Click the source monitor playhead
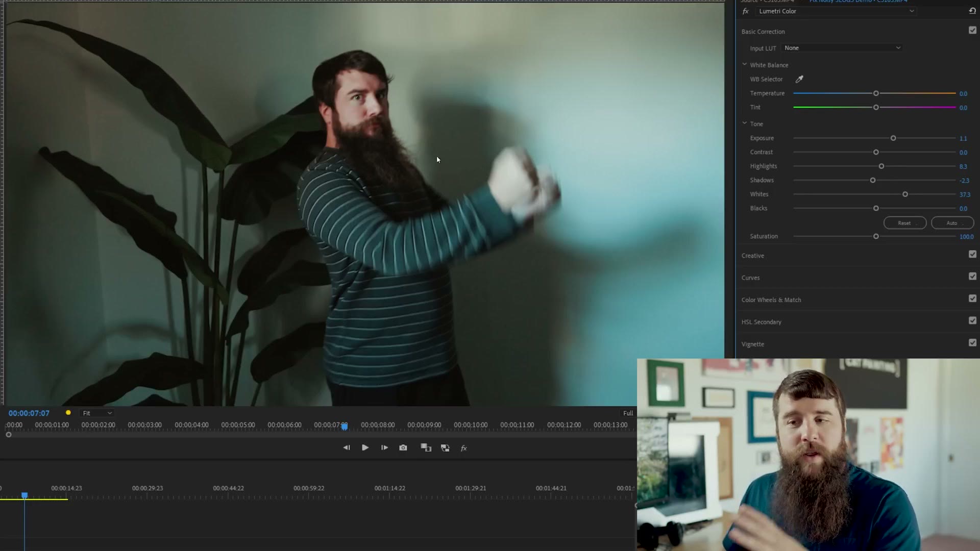Screen dimensions: 980x551 tap(345, 426)
